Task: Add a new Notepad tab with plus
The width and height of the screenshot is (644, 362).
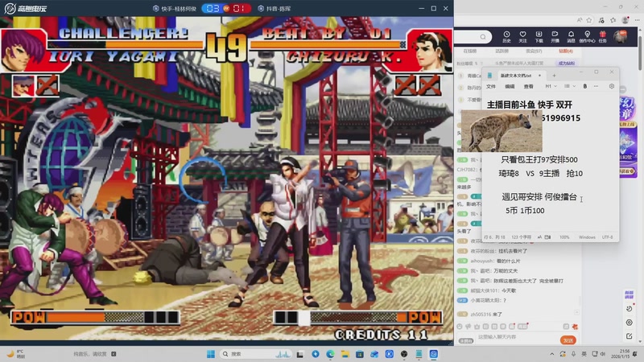Action: [x=554, y=76]
